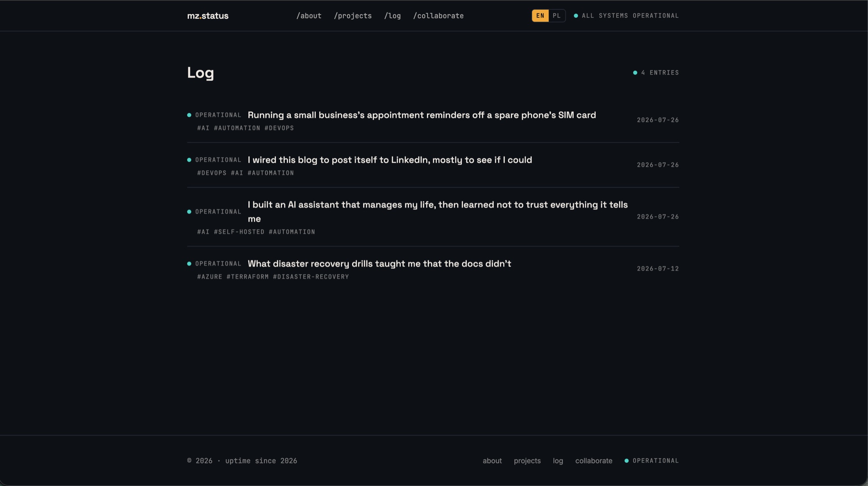The image size is (868, 486).
Task: Click the status dot on the disaster recovery entry
Action: [189, 263]
